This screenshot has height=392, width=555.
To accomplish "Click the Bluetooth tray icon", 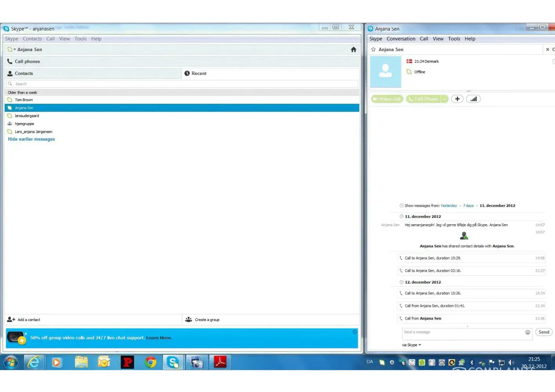I will (x=472, y=363).
